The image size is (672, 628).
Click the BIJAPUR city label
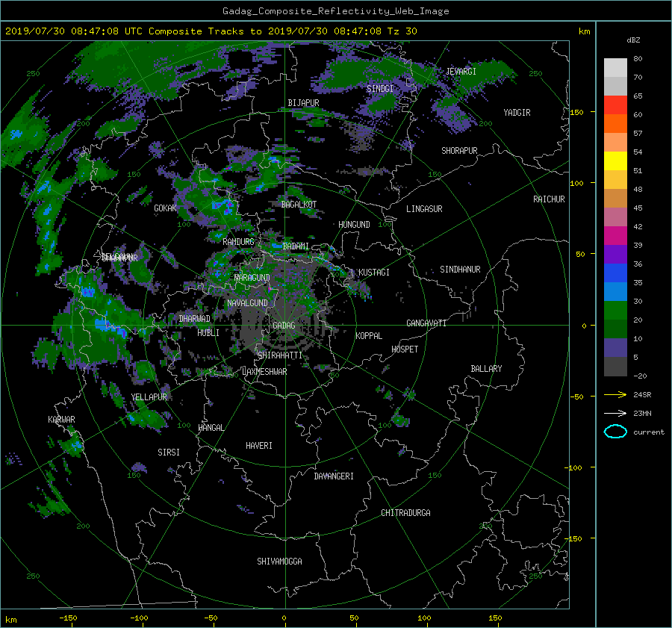(x=303, y=103)
